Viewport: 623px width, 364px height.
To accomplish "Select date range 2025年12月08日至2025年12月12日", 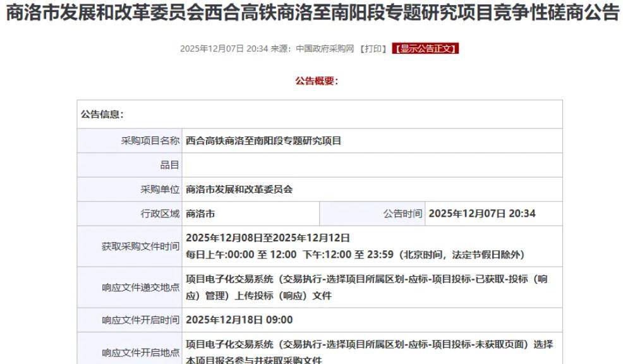I will pos(268,238).
